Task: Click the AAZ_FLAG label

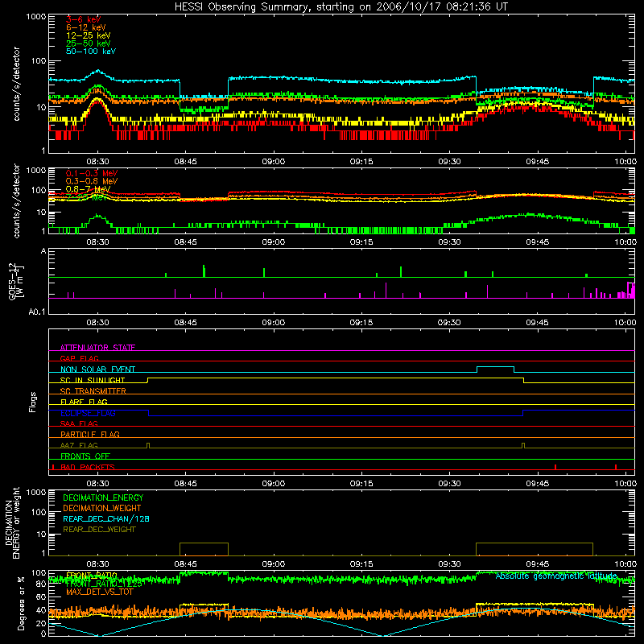Action: [x=79, y=445]
